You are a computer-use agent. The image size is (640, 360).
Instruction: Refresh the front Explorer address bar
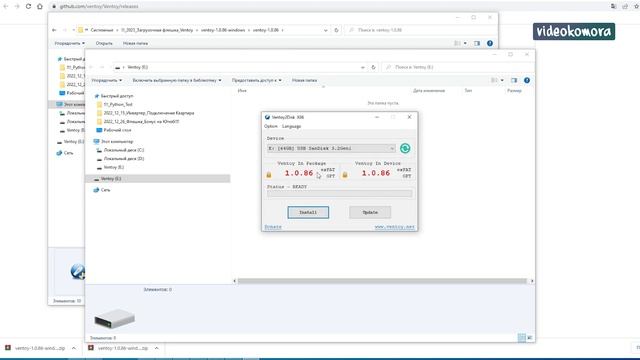(x=373, y=67)
